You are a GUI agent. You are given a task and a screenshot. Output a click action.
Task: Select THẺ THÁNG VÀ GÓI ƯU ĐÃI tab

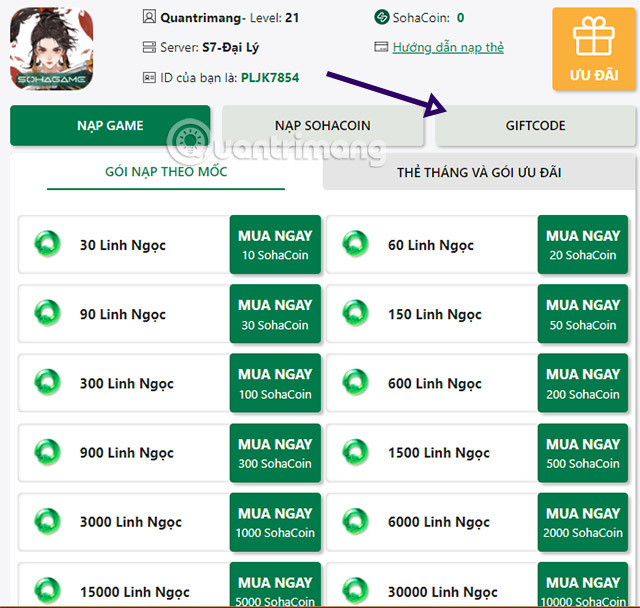pyautogui.click(x=479, y=172)
